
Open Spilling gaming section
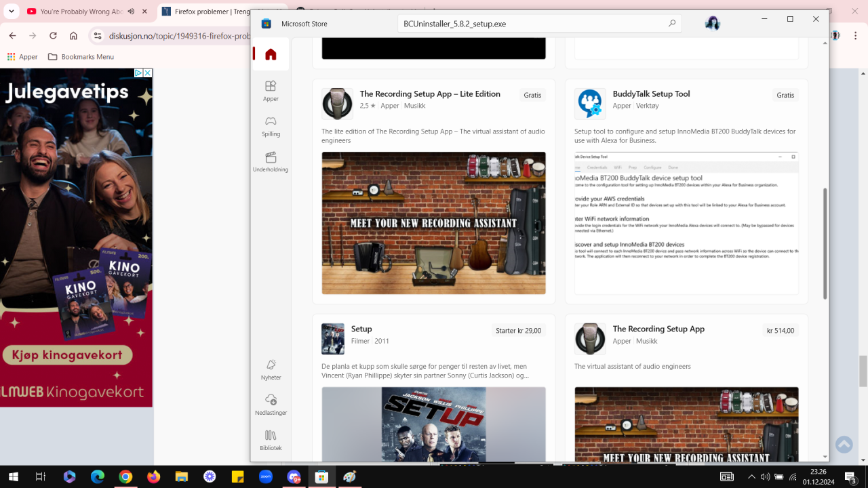(271, 125)
